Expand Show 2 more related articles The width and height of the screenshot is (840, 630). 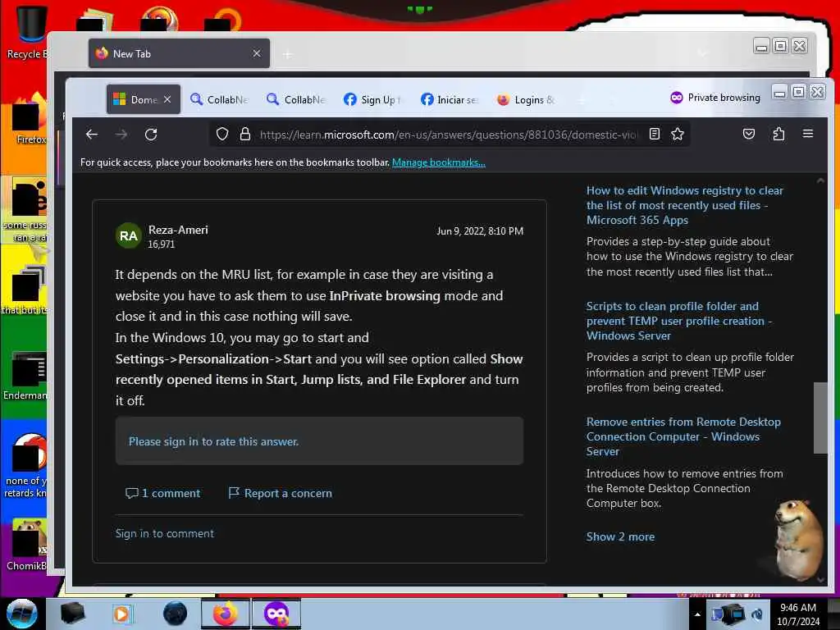coord(620,536)
